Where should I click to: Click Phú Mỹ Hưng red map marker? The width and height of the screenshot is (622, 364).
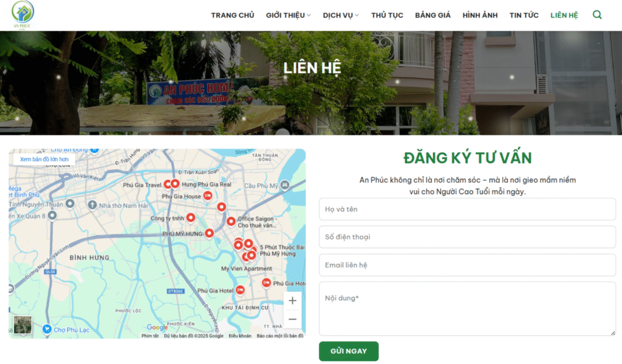click(x=210, y=233)
